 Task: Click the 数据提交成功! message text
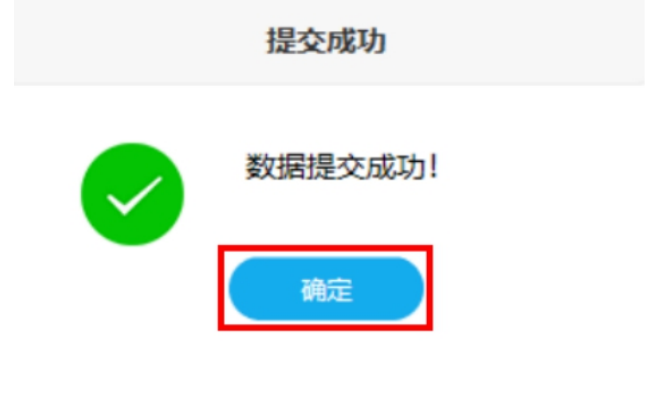(341, 167)
